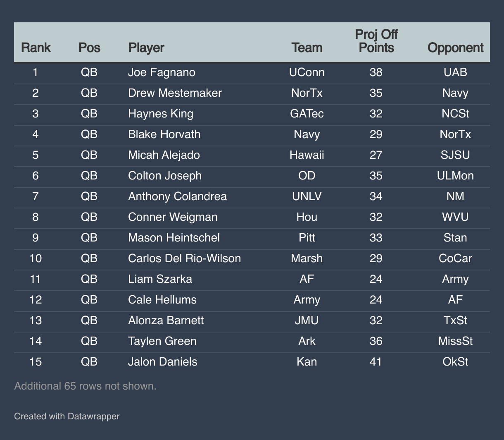Screen dimensions: 504x440
Task: Click the Opponent column header
Action: coord(455,48)
